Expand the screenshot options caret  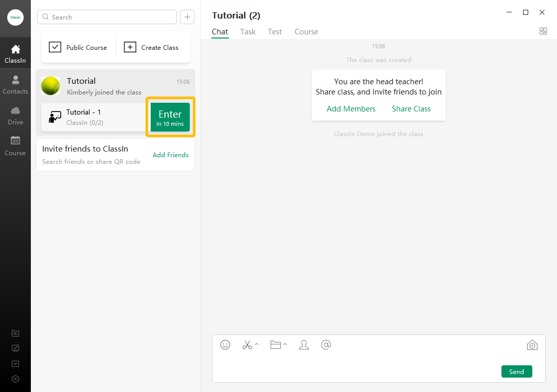point(257,344)
